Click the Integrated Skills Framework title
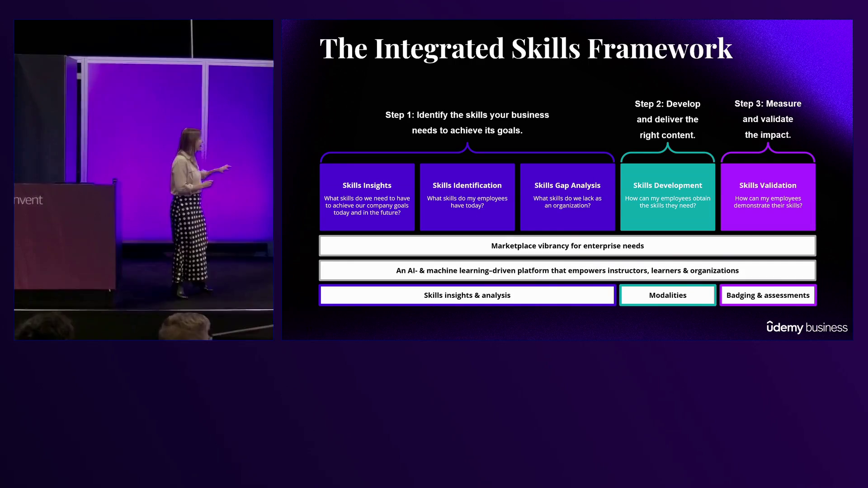868x488 pixels. tap(526, 48)
